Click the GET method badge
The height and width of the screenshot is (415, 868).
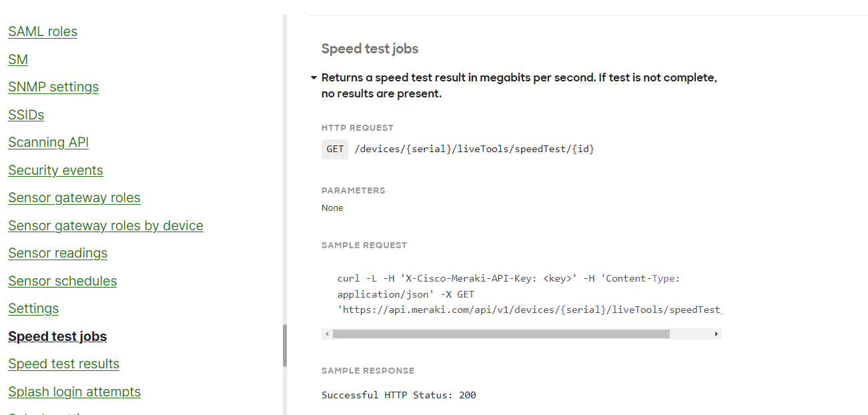(335, 149)
